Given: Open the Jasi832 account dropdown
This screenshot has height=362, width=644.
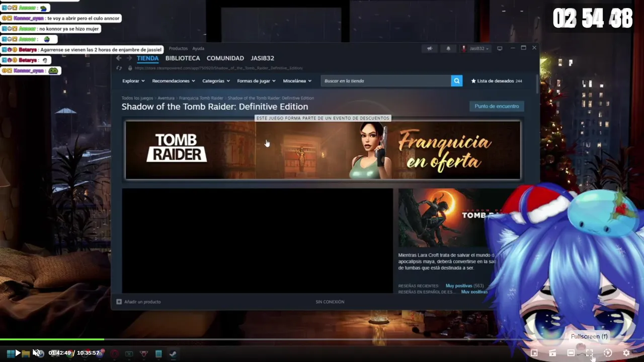Looking at the screenshot, I should (x=475, y=48).
